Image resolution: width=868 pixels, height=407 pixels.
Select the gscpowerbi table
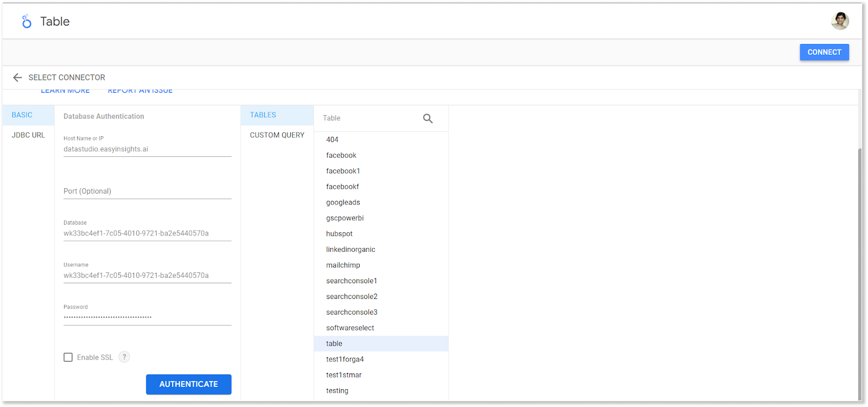click(x=381, y=218)
